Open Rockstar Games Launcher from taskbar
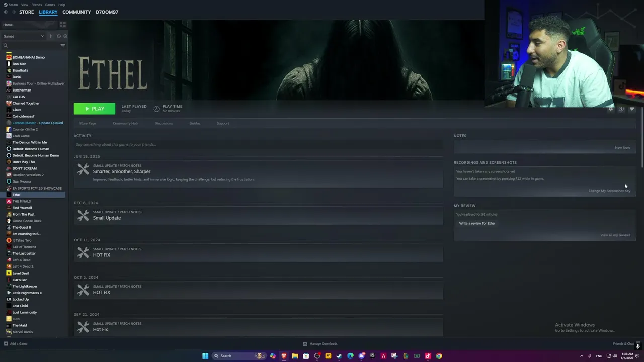644x362 pixels. (x=328, y=356)
